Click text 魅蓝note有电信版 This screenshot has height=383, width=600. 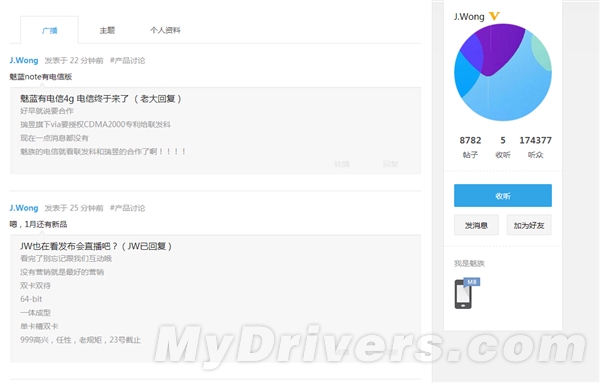(41, 77)
